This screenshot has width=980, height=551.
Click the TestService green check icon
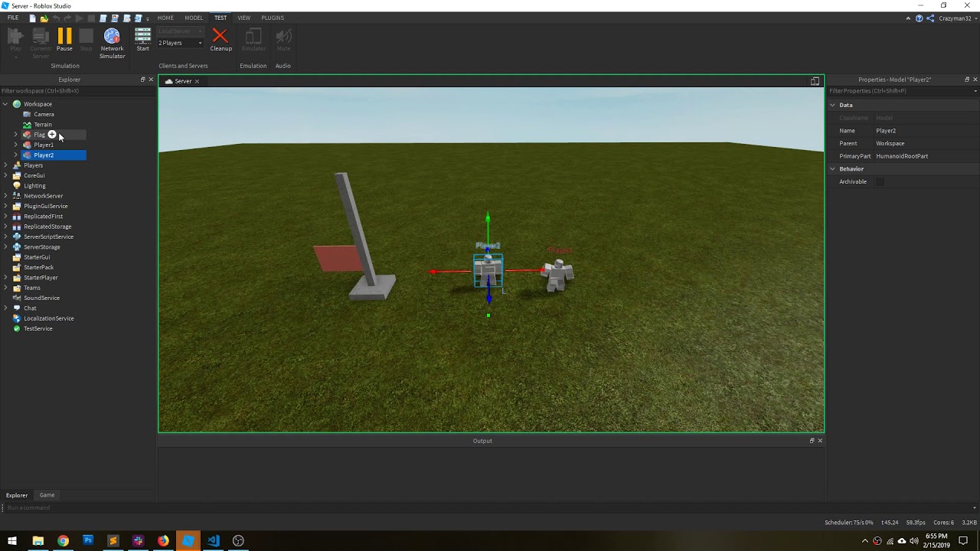(x=17, y=328)
